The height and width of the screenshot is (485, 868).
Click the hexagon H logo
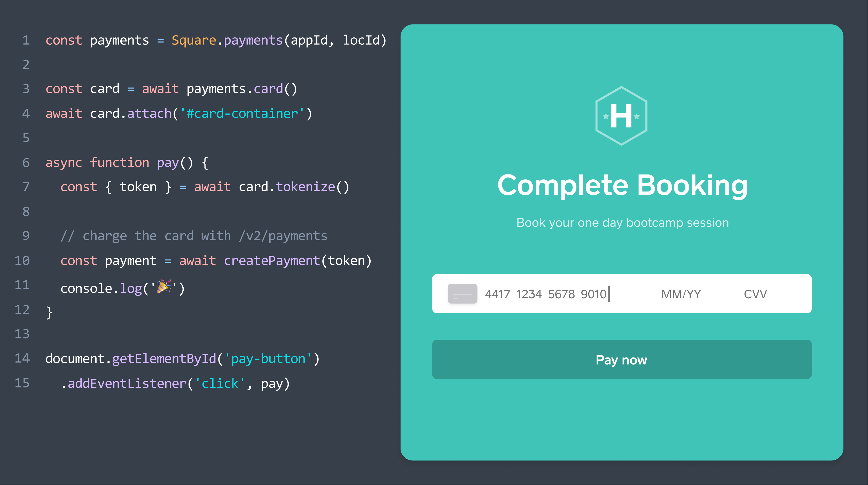coord(621,116)
